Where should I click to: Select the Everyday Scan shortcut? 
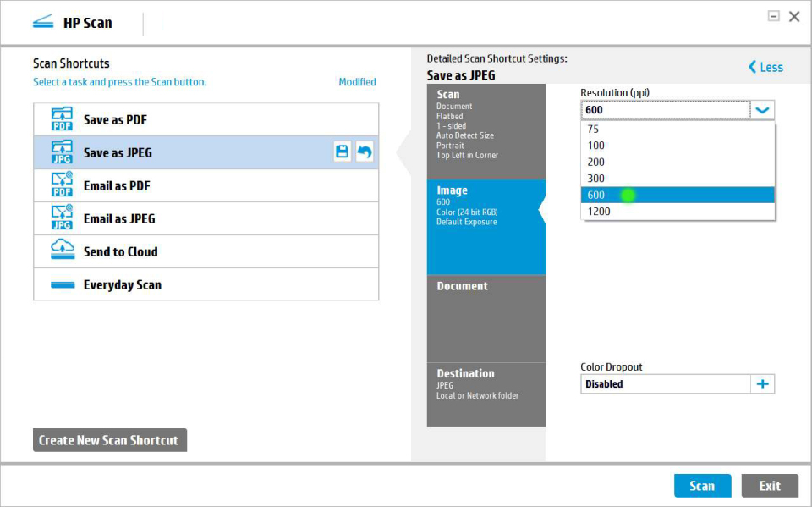point(206,284)
